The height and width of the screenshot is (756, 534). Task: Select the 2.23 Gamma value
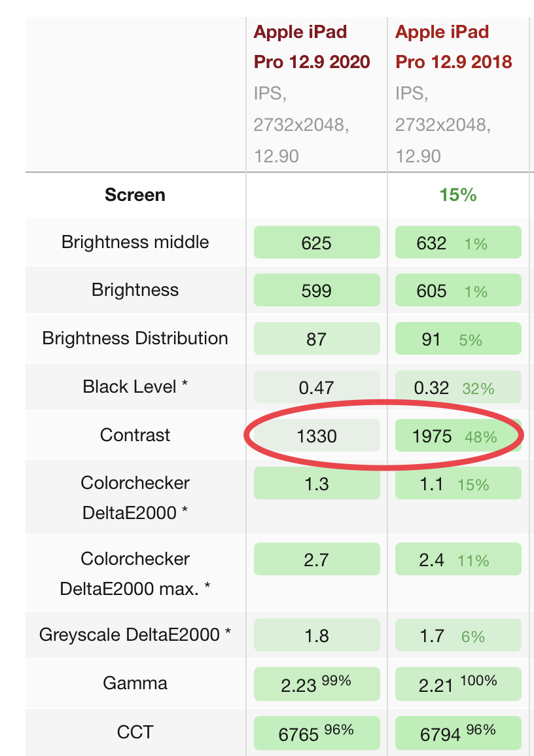click(x=317, y=685)
